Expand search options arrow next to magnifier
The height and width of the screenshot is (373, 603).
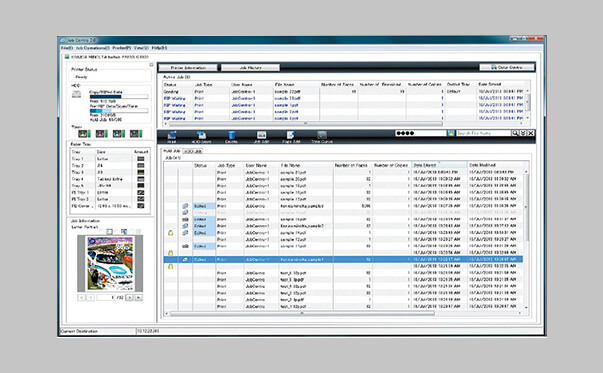click(x=523, y=133)
